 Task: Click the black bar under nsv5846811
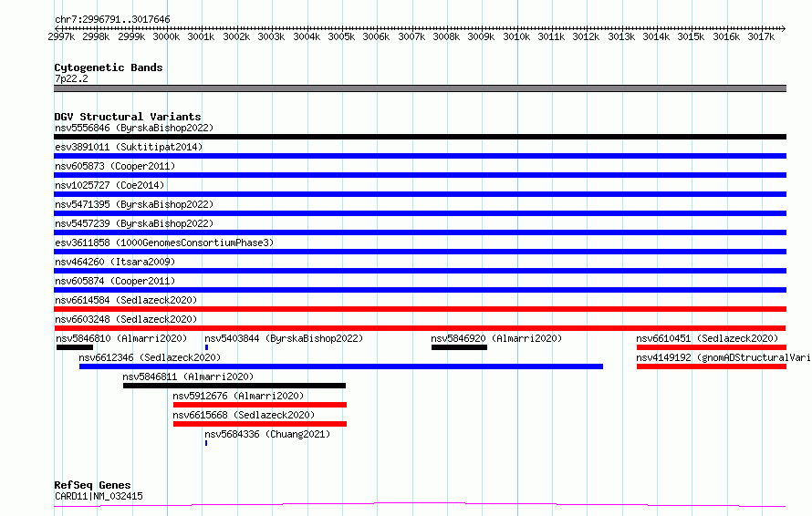(x=234, y=386)
